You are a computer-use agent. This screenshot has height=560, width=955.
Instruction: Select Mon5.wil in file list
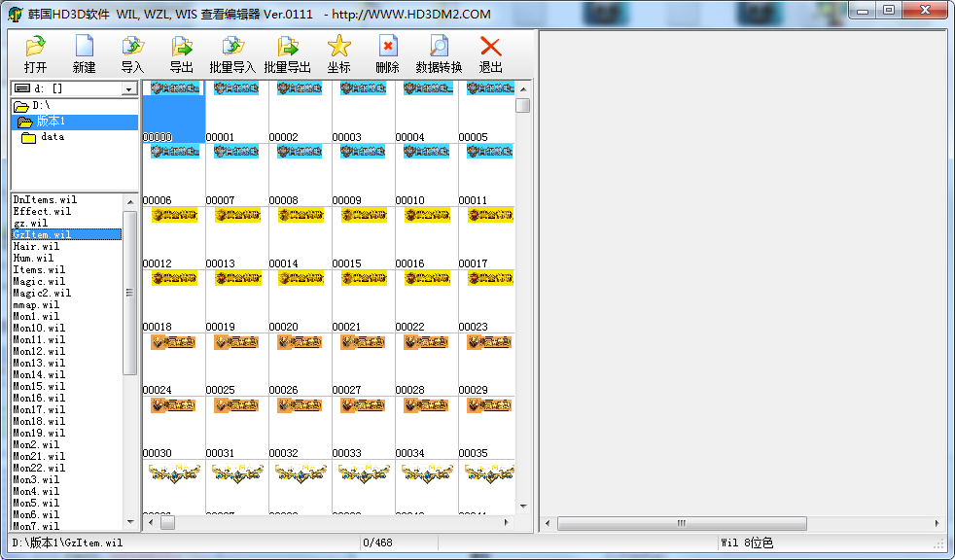67,504
